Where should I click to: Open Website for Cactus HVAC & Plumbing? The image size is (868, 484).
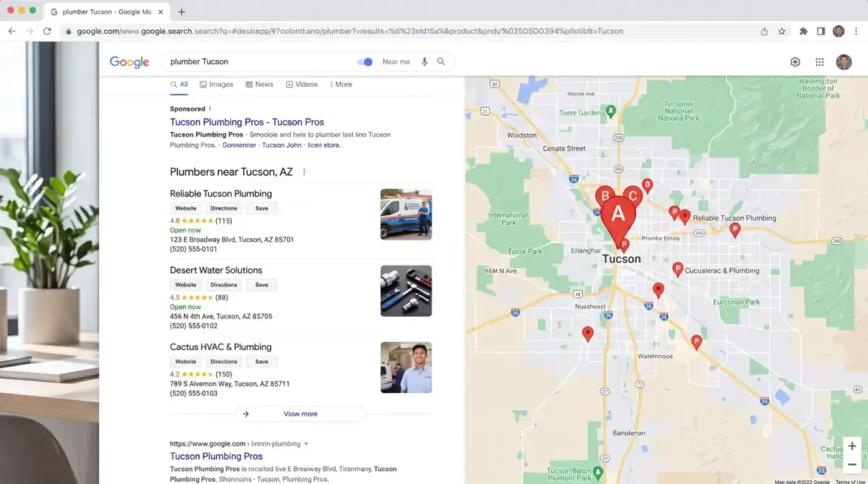(186, 362)
